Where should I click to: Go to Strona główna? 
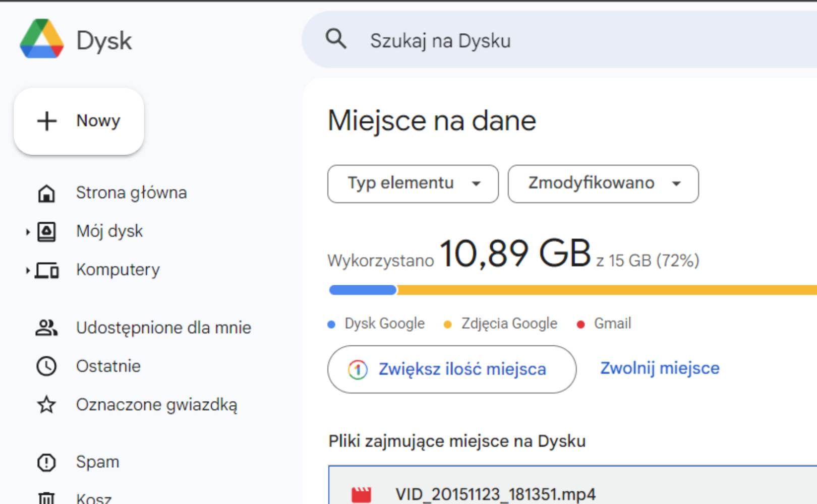(131, 193)
